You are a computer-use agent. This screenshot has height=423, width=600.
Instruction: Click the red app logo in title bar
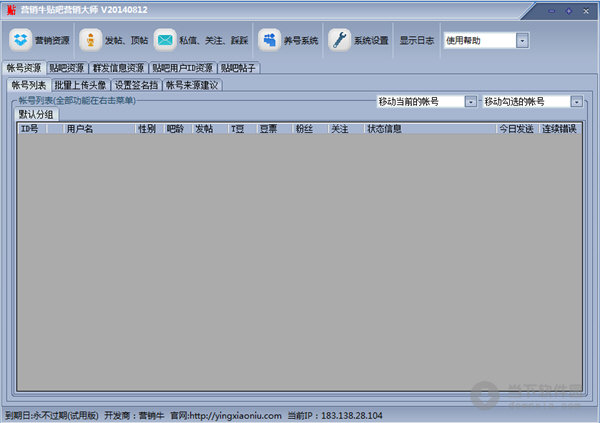coord(11,10)
